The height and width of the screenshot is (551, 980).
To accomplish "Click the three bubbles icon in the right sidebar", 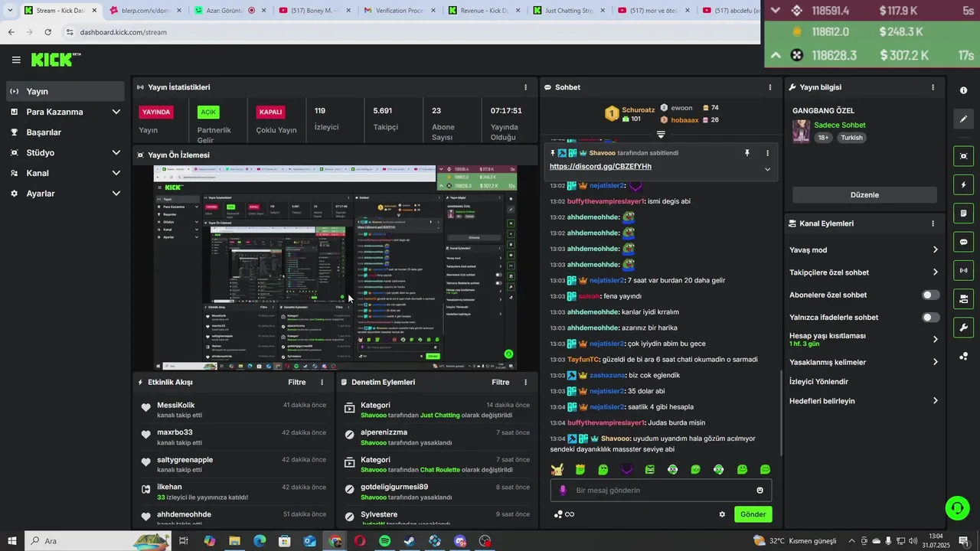I will [963, 356].
